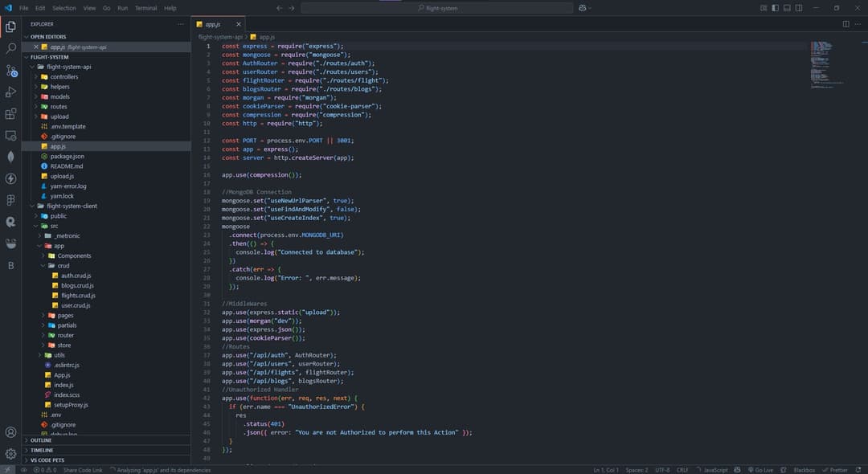This screenshot has height=474, width=868.
Task: Select the Run and Debug icon
Action: [x=10, y=93]
